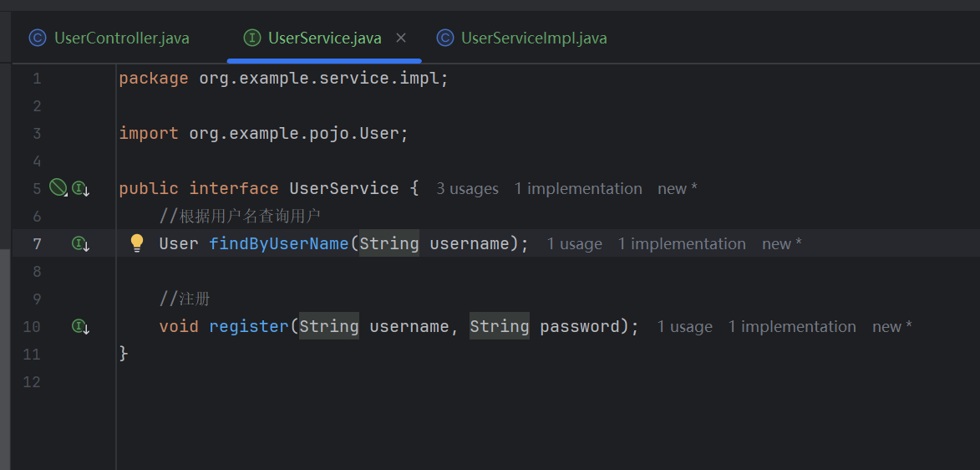This screenshot has width=980, height=470.
Task: Select the UserService.java tab
Action: [x=324, y=38]
